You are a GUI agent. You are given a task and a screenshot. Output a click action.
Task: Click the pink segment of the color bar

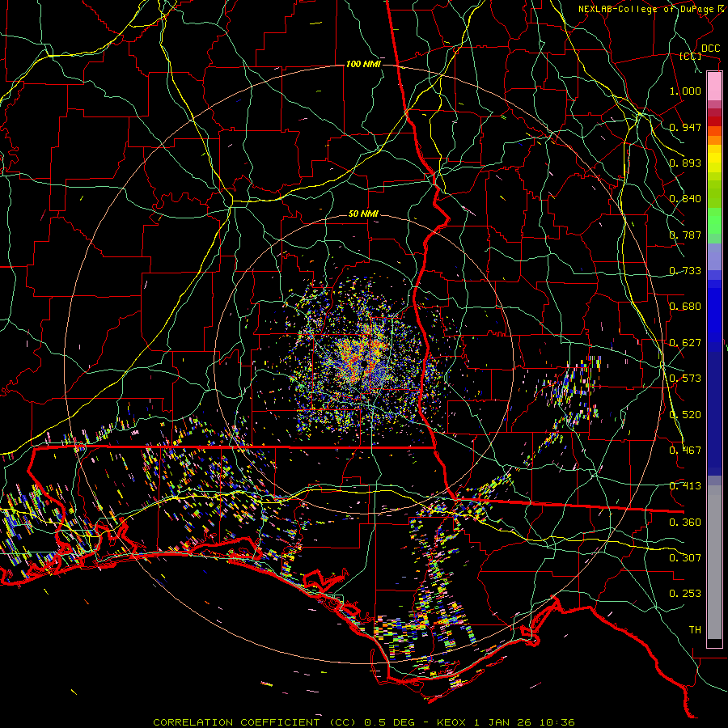click(x=714, y=86)
